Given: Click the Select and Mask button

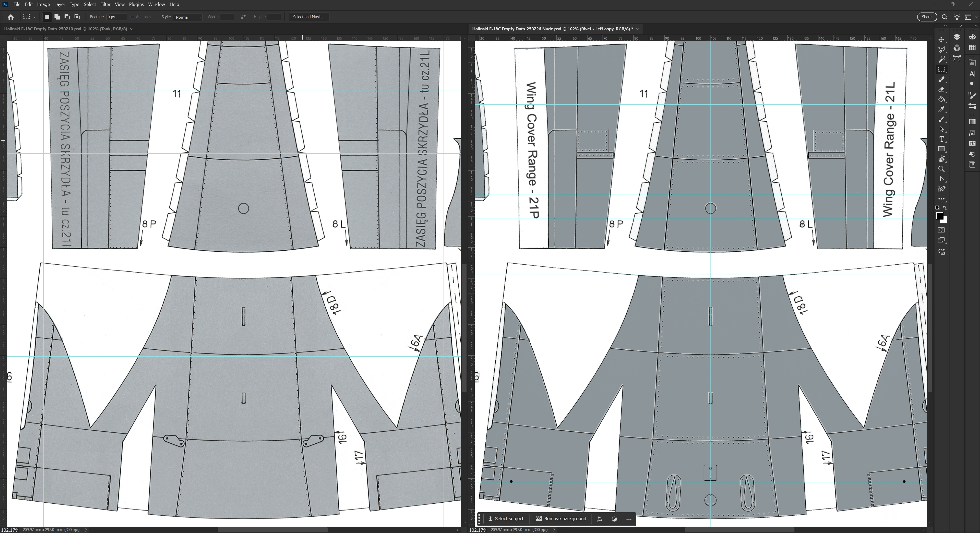Looking at the screenshot, I should [x=309, y=17].
